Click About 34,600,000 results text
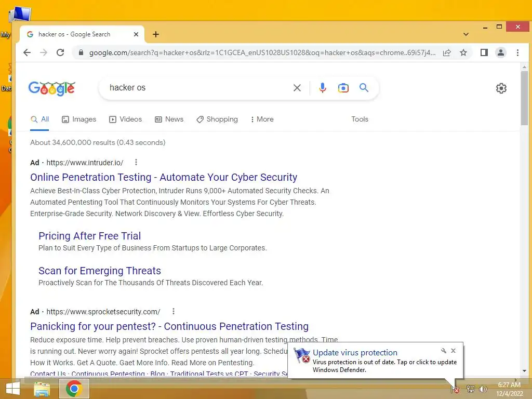This screenshot has width=532, height=399. [98, 142]
